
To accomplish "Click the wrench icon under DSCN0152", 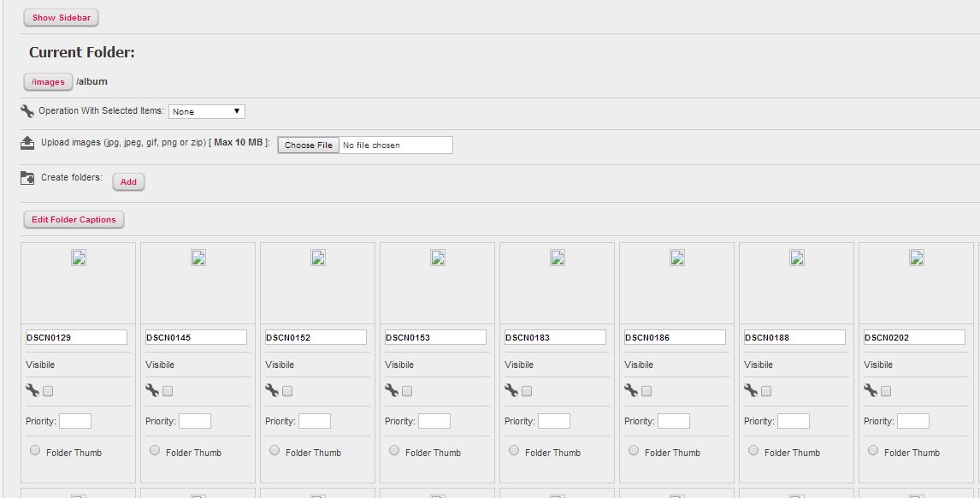I will [272, 390].
